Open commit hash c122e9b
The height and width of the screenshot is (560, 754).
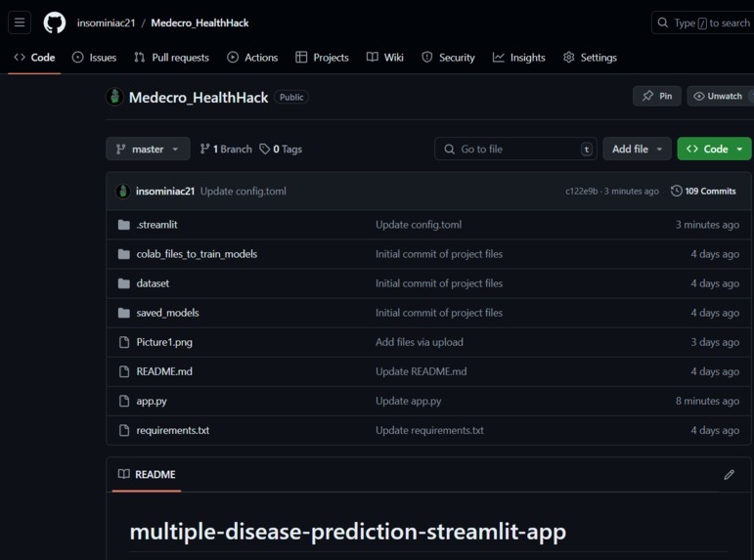click(x=581, y=192)
